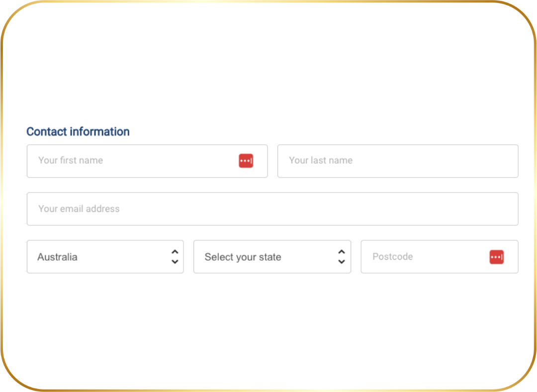
Task: Click the up-down chevron icon beside Select your state
Action: coord(341,257)
